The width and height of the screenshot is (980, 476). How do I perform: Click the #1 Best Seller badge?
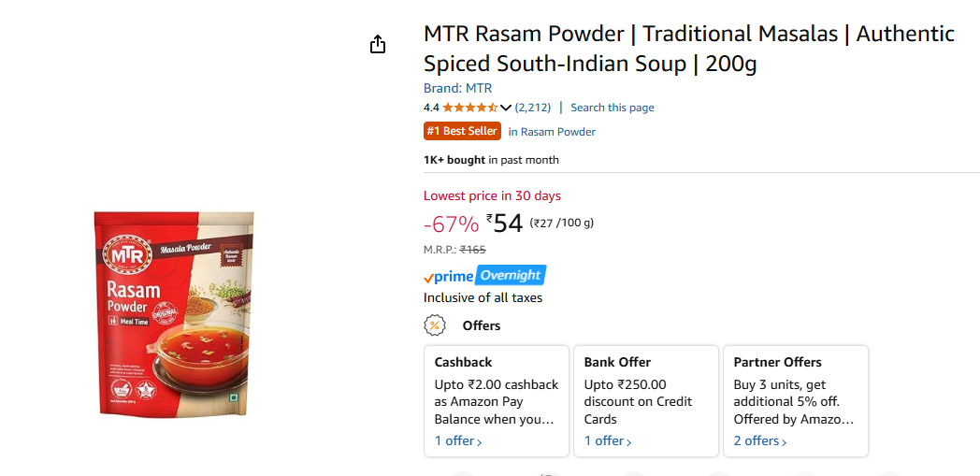click(x=463, y=131)
